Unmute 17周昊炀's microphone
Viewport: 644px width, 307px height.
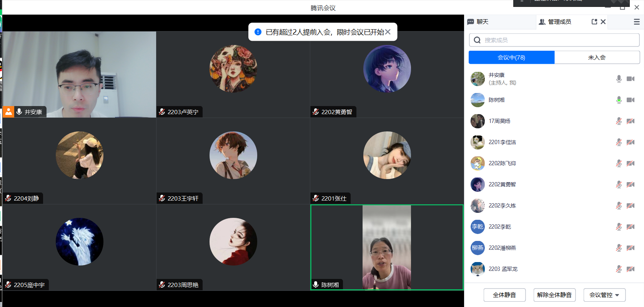pos(619,121)
